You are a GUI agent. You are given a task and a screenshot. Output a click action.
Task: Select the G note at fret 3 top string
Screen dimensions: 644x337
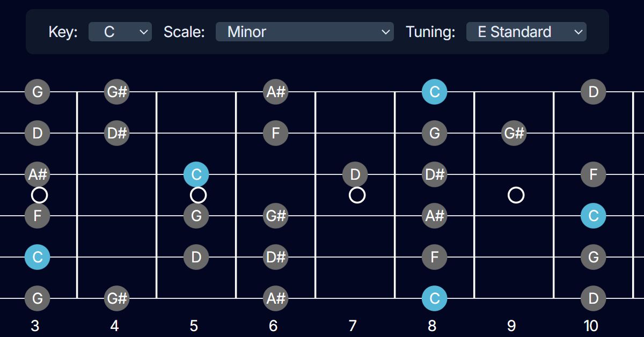pyautogui.click(x=37, y=92)
